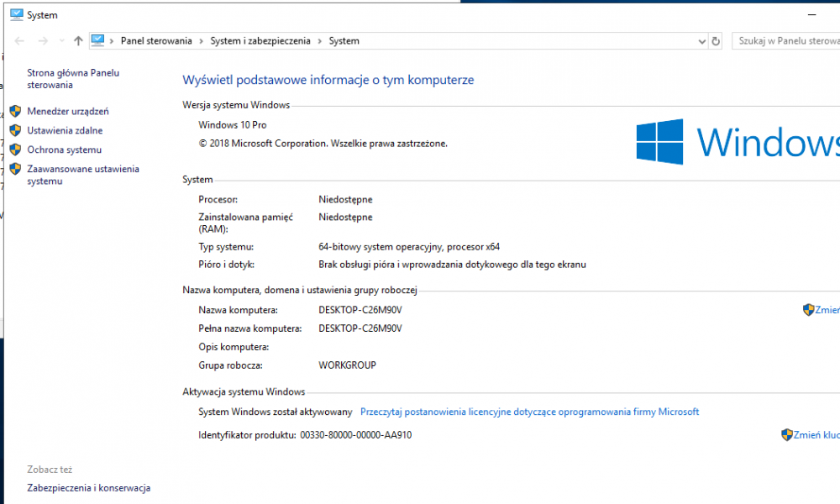
Task: Refresh the address bar location
Action: (716, 41)
